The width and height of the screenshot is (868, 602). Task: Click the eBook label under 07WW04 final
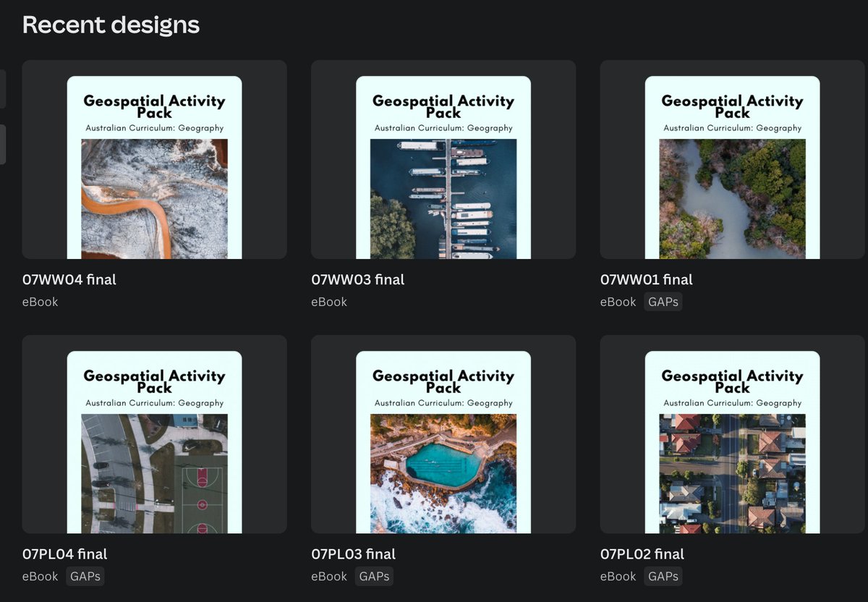[40, 302]
